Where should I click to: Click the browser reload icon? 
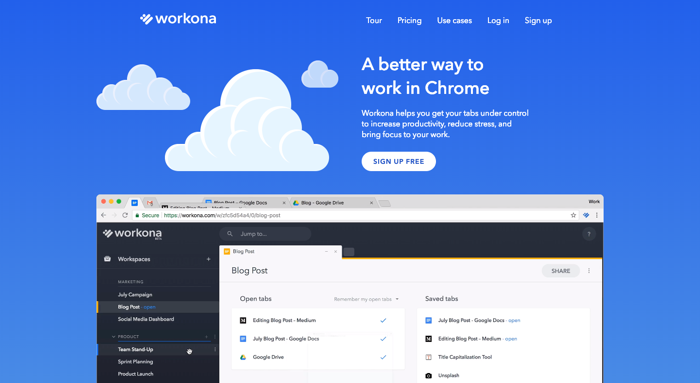click(125, 215)
